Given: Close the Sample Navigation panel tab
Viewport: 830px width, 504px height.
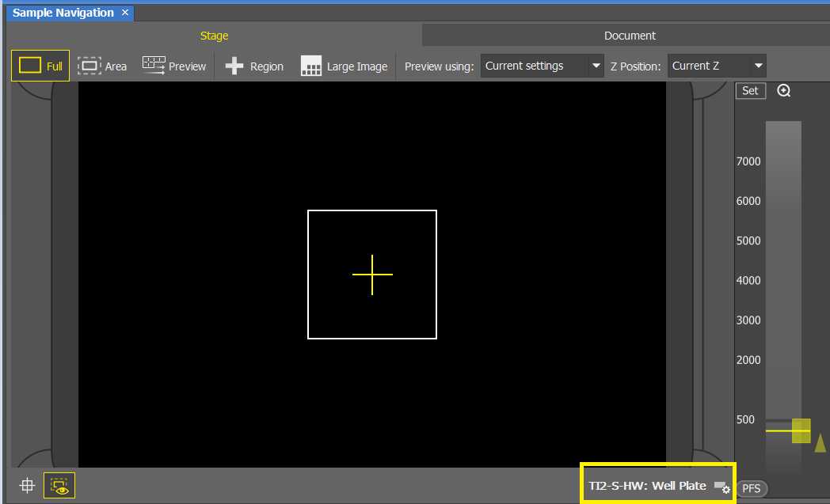Looking at the screenshot, I should tap(125, 13).
